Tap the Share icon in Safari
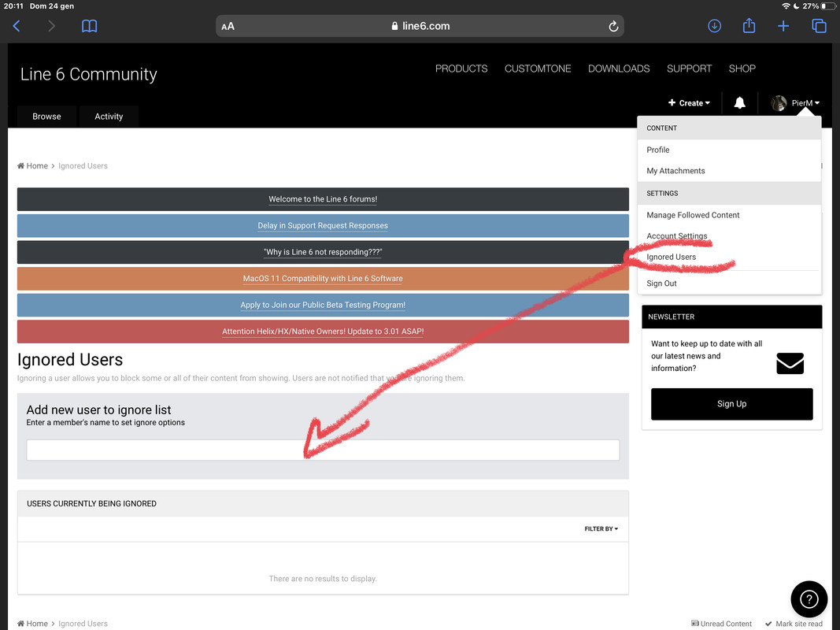The height and width of the screenshot is (630, 840). click(x=749, y=26)
